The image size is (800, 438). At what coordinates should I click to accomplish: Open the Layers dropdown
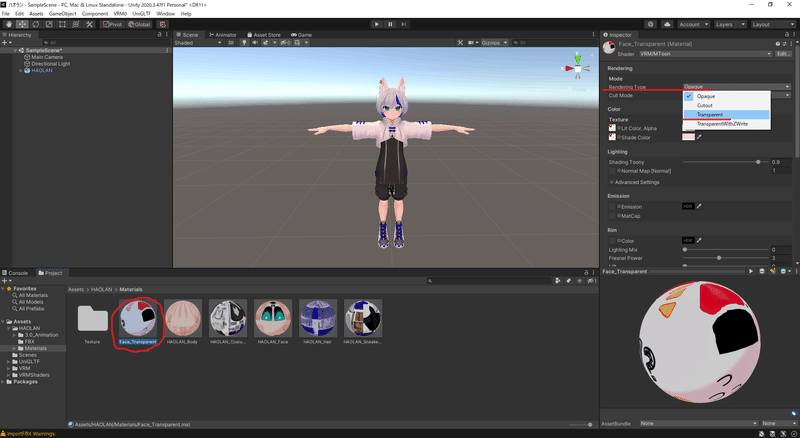[x=730, y=24]
